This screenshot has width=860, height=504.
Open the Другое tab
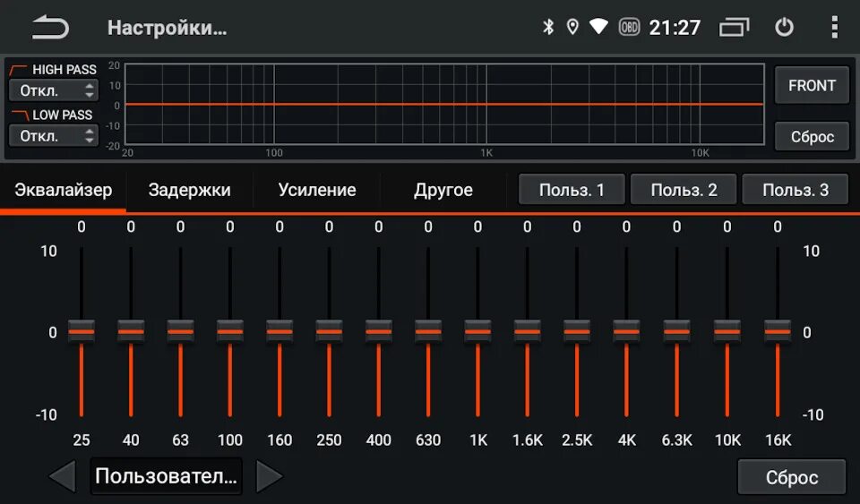[x=443, y=190]
